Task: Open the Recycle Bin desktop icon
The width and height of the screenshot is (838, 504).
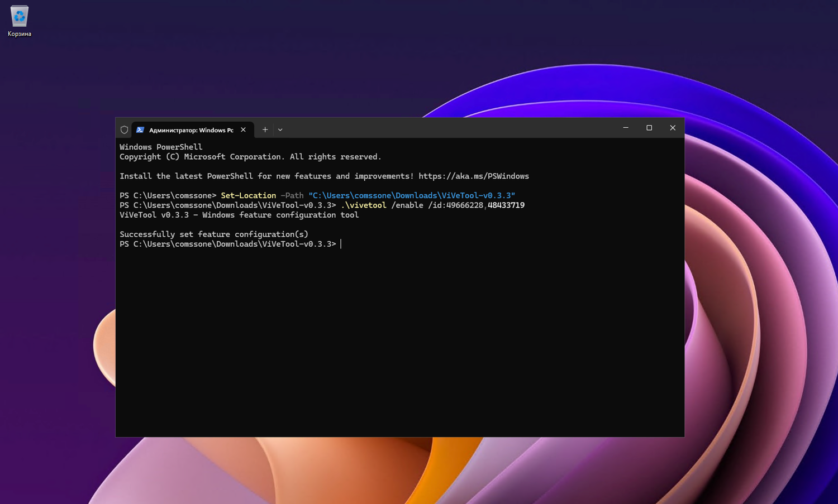Action: click(20, 21)
